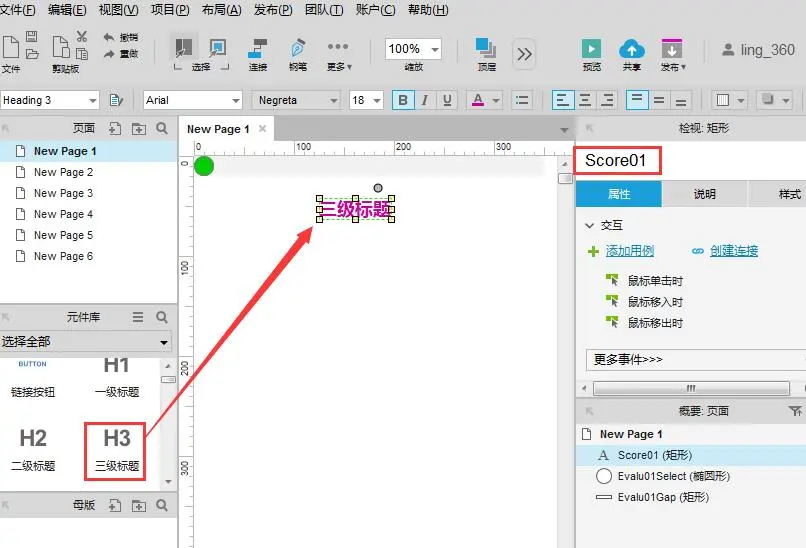Screen dimensions: 806x548
Task: Click the Share cloud icon
Action: pyautogui.click(x=632, y=49)
